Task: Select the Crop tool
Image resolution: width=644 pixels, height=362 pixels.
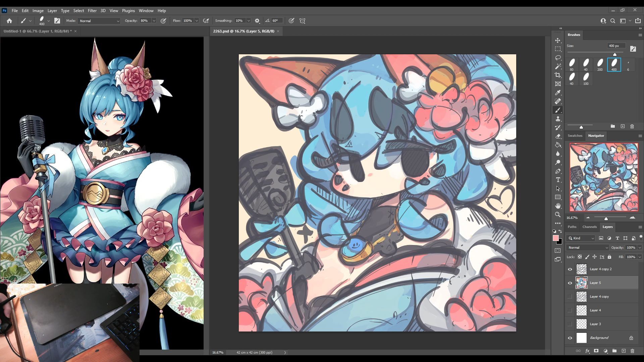Action: tap(558, 75)
